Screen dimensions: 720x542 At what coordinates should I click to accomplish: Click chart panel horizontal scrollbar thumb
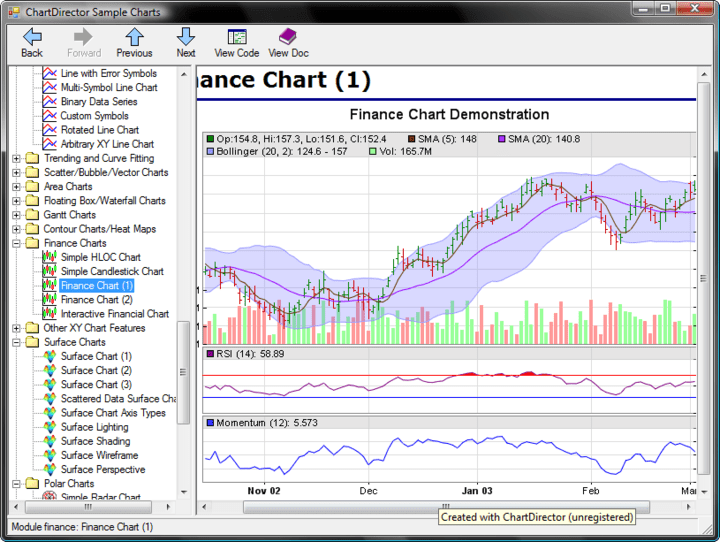(x=446, y=507)
